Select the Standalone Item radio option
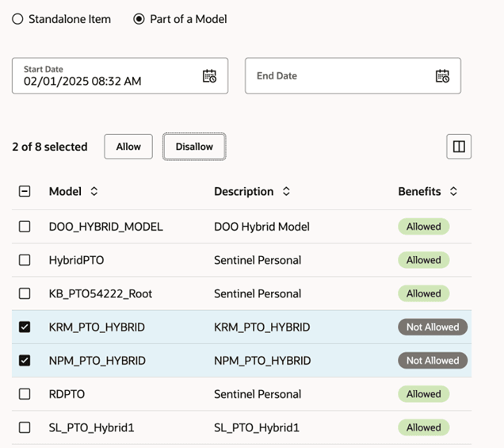This screenshot has height=448, width=504. point(17,19)
